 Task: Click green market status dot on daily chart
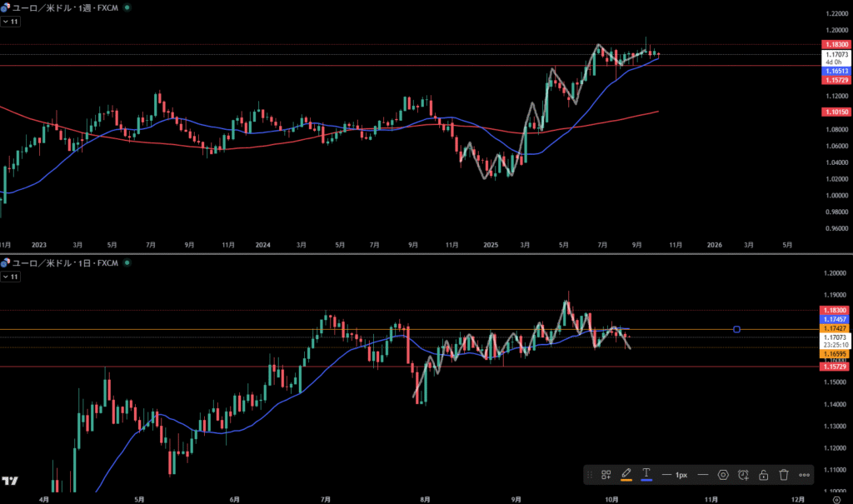(126, 262)
